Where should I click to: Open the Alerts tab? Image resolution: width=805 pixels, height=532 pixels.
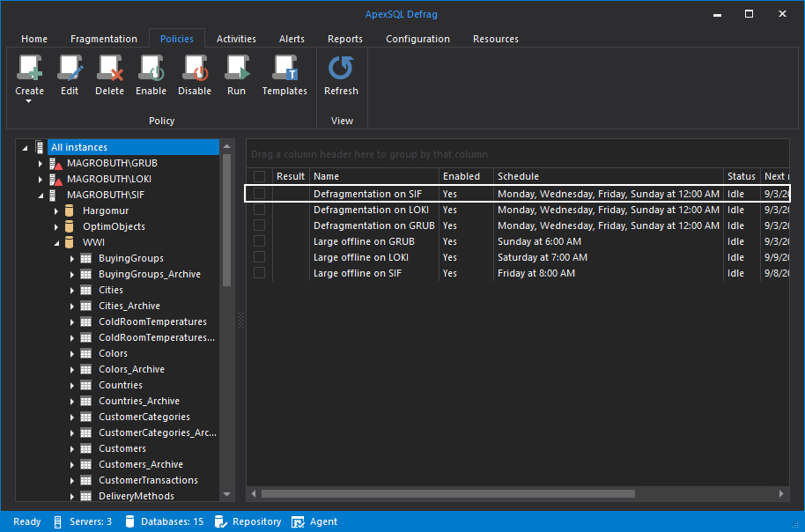click(292, 39)
